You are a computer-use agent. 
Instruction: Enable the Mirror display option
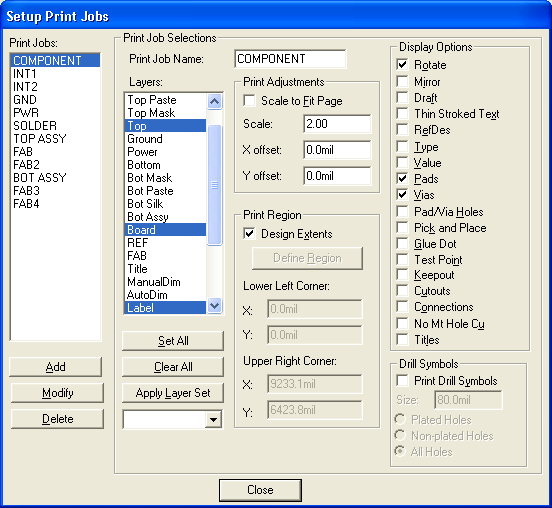coord(402,81)
